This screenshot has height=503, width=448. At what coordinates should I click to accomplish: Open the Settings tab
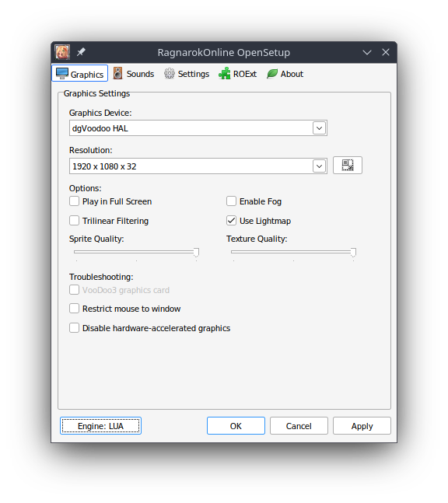pyautogui.click(x=187, y=74)
